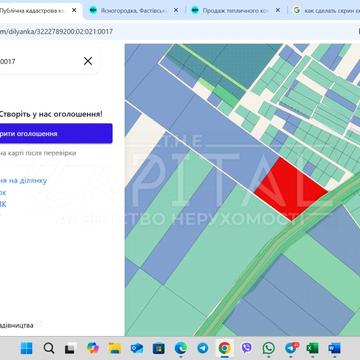Launch Copilot from the taskbar

pyautogui.click(x=93, y=348)
